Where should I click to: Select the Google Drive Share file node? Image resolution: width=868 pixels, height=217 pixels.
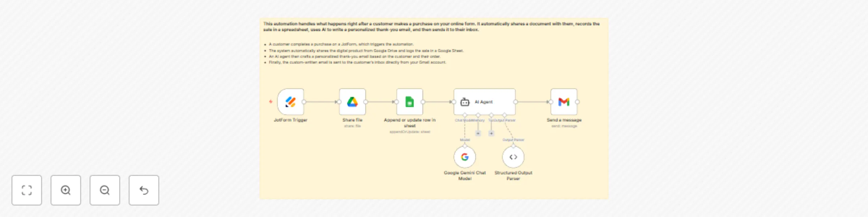352,102
